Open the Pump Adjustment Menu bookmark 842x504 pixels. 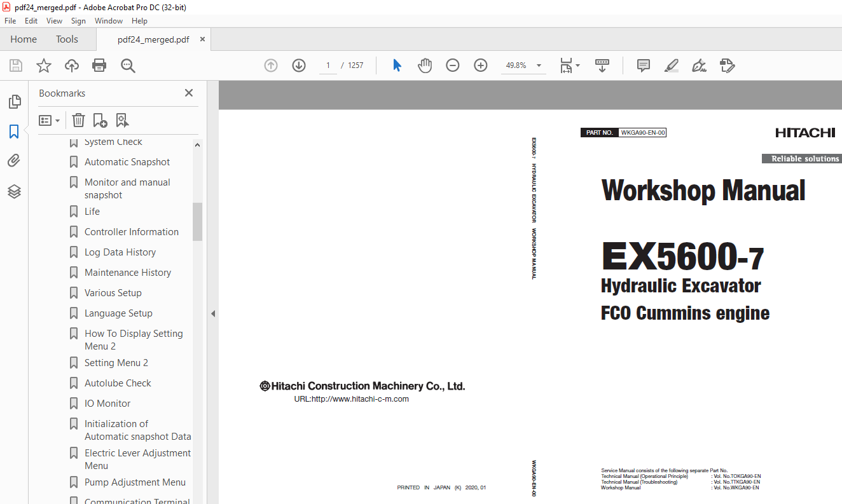point(135,482)
